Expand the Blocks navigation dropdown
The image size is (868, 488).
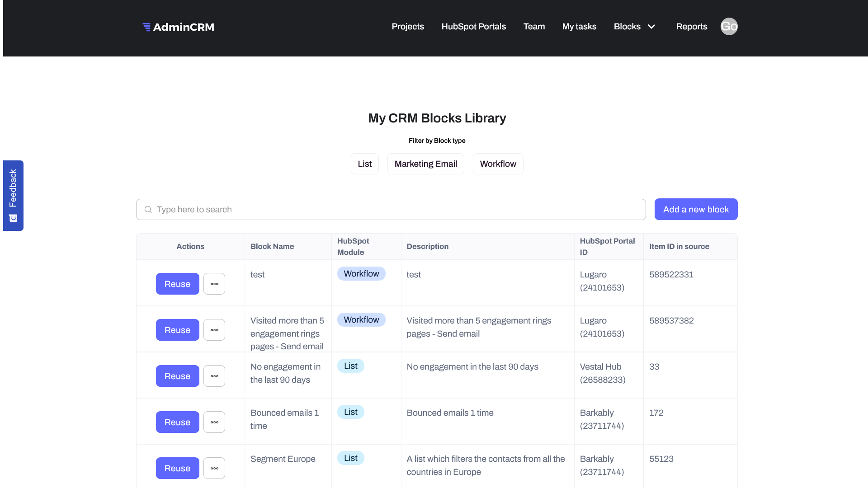click(651, 26)
